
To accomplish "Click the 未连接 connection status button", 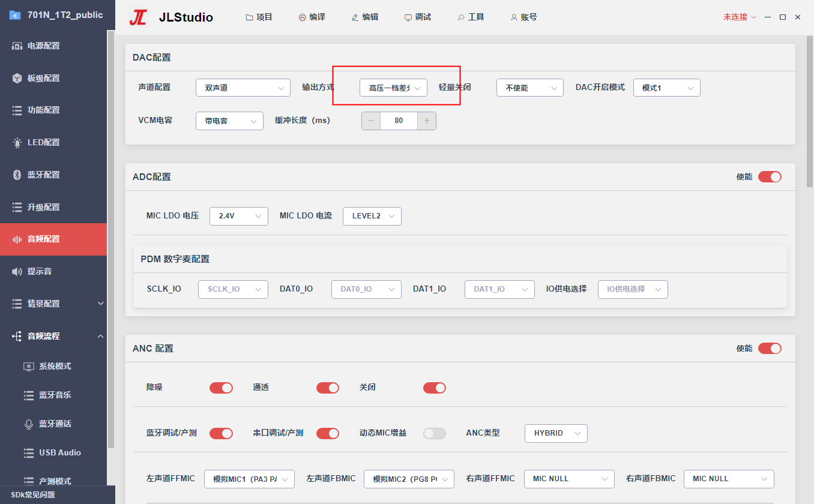I will point(740,17).
